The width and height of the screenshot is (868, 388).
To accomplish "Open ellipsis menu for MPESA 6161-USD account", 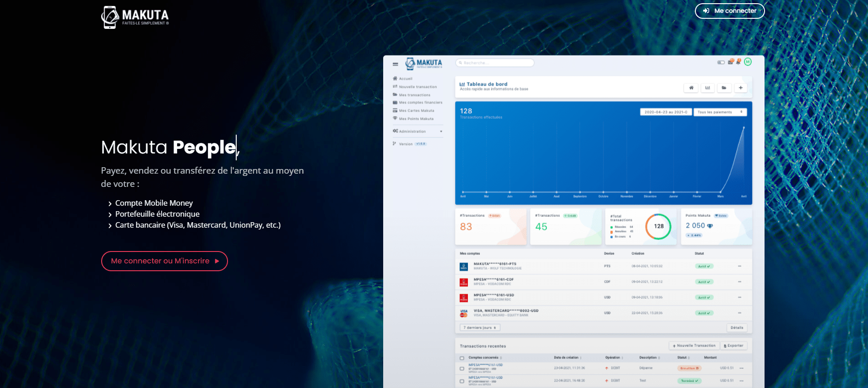I will [740, 297].
